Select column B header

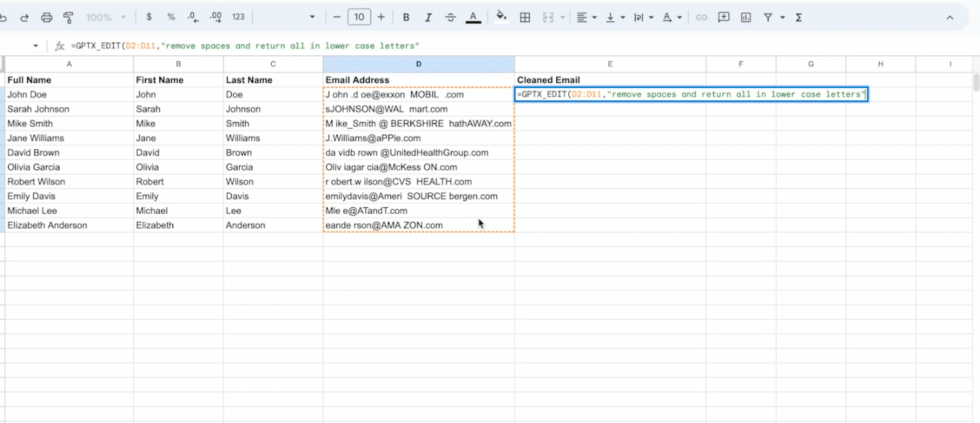[179, 64]
